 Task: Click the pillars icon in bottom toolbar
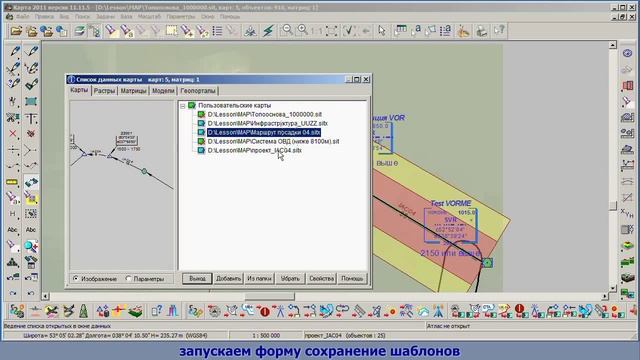(173, 311)
